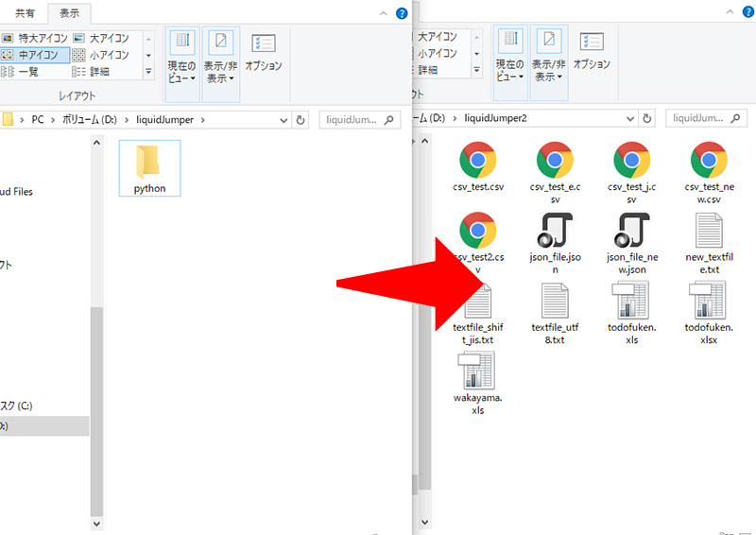Click left nav pane scroll down arrow

96,524
